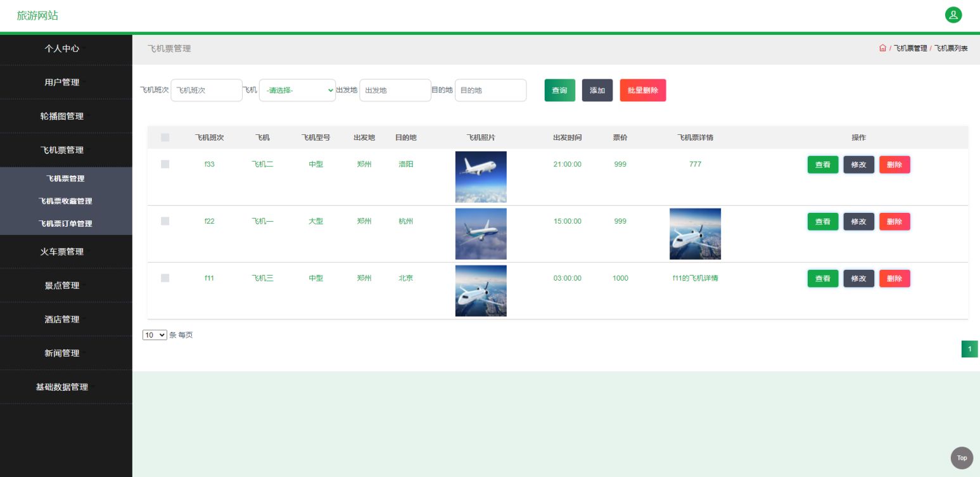Click the f22 flight number cell
This screenshot has width=980, height=477.
pos(210,221)
